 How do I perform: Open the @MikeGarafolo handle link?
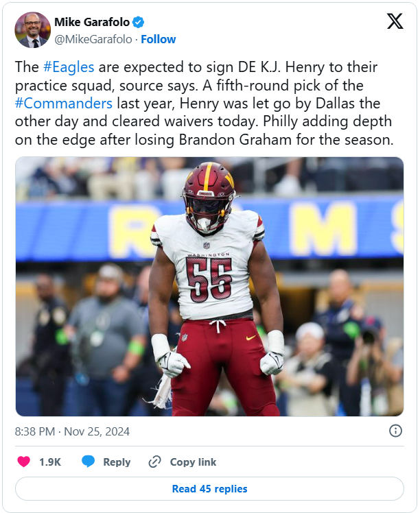click(93, 39)
